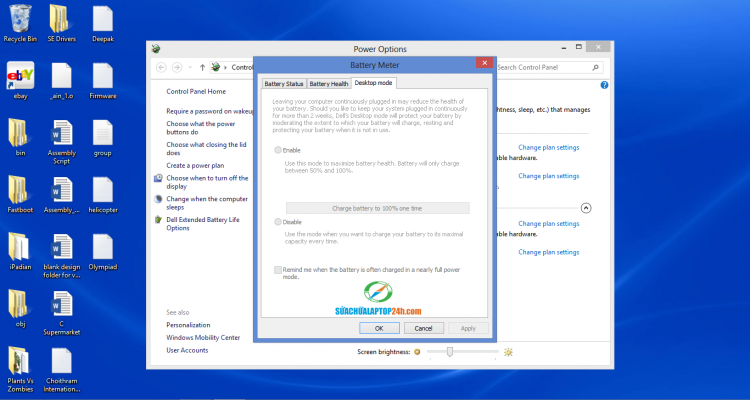Check the remind me battery charged checkbox
The image size is (750, 400).
278,270
